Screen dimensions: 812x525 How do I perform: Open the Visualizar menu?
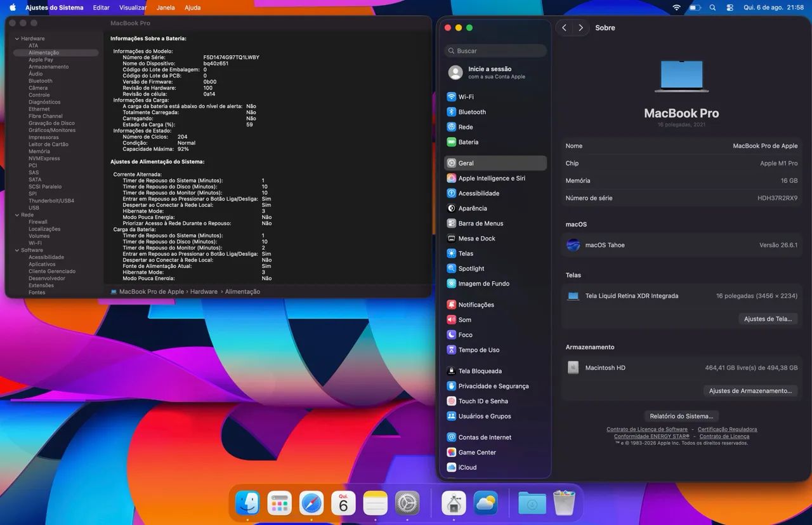133,8
